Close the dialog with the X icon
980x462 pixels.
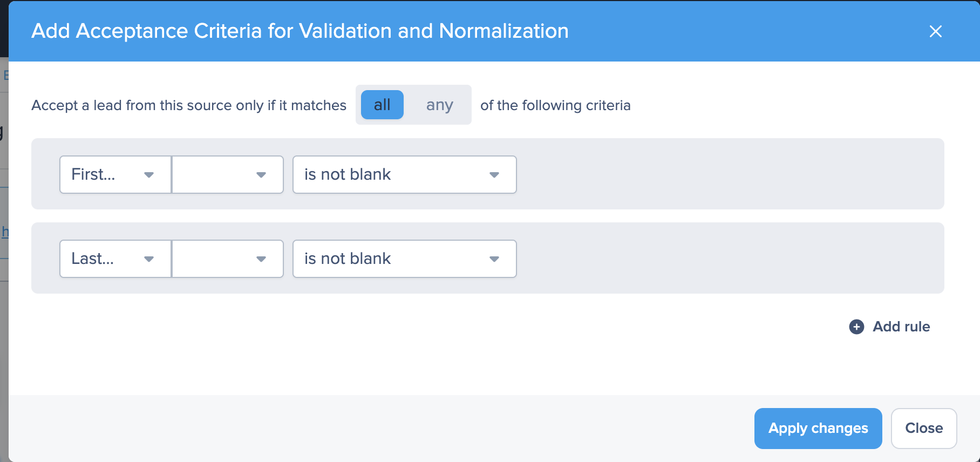[935, 31]
